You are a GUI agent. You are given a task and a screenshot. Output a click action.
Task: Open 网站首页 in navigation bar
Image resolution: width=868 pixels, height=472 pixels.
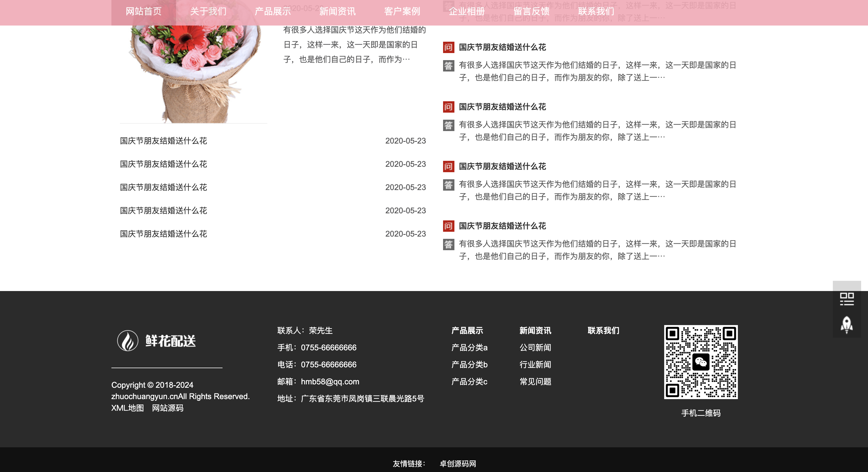pyautogui.click(x=143, y=11)
